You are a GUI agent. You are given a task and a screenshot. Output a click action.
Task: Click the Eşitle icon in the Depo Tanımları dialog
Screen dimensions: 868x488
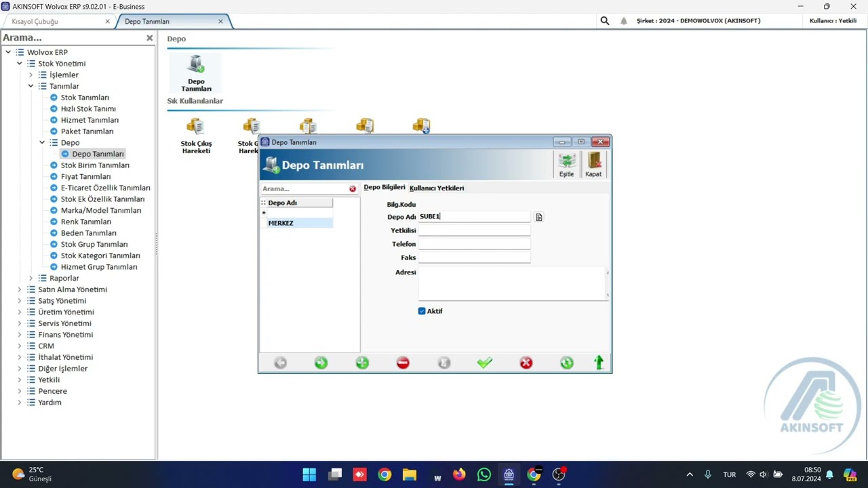tap(566, 165)
